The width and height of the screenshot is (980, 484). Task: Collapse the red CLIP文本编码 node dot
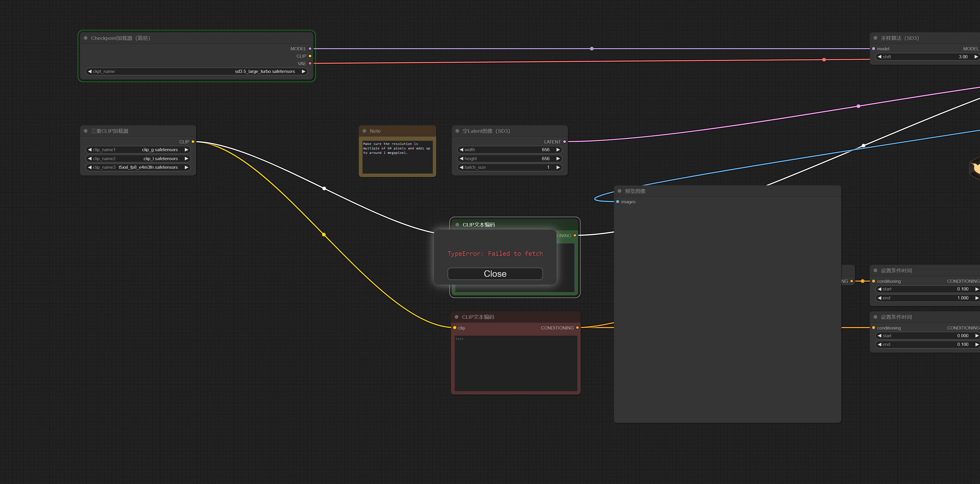pos(457,317)
